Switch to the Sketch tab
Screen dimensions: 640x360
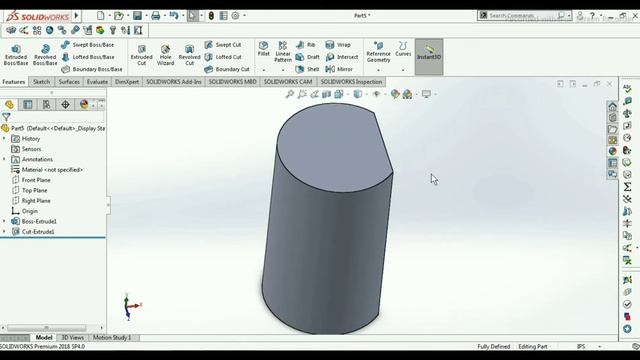click(x=42, y=82)
